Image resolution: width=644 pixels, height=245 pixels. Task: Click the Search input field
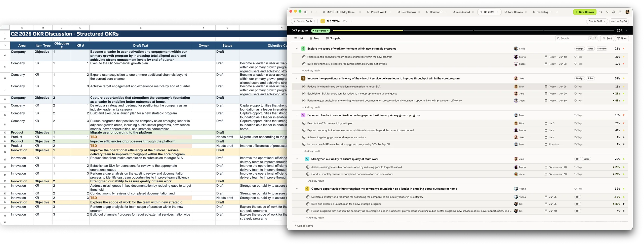577,38
